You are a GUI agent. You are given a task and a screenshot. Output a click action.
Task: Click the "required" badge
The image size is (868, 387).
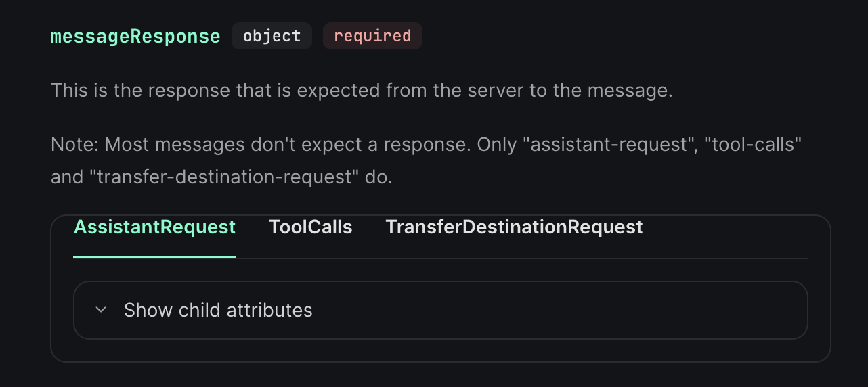pos(372,37)
